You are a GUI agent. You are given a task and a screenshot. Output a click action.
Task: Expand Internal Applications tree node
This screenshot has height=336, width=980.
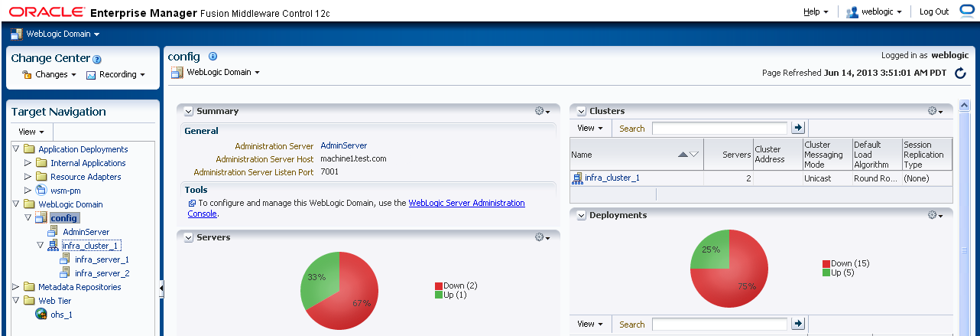point(29,163)
